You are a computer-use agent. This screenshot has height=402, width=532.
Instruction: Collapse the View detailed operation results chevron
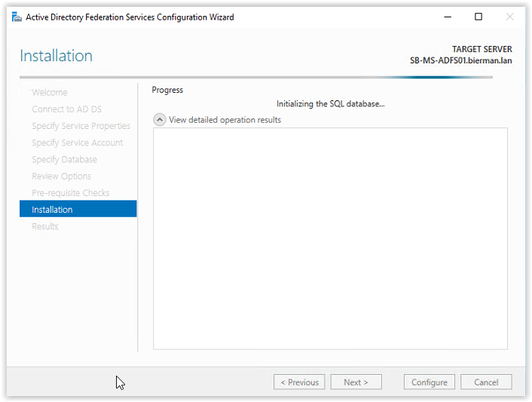click(x=160, y=119)
